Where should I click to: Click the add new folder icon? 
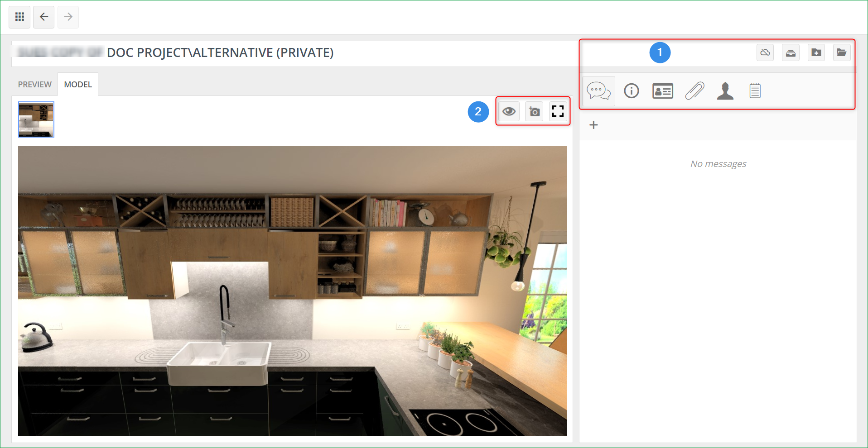click(816, 53)
